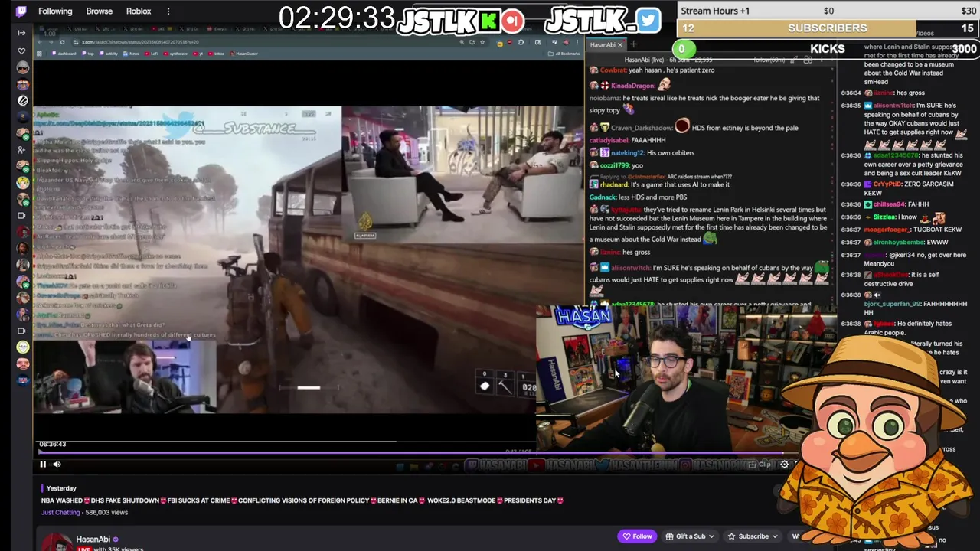This screenshot has height=551, width=980.
Task: Click chat username rhadnard
Action: click(615, 184)
